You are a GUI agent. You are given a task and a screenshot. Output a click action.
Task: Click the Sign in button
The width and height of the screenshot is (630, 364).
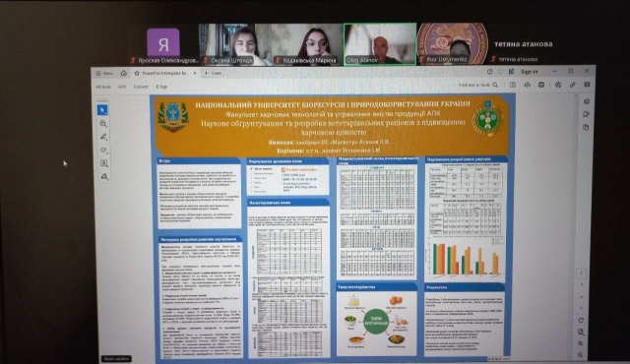(530, 72)
